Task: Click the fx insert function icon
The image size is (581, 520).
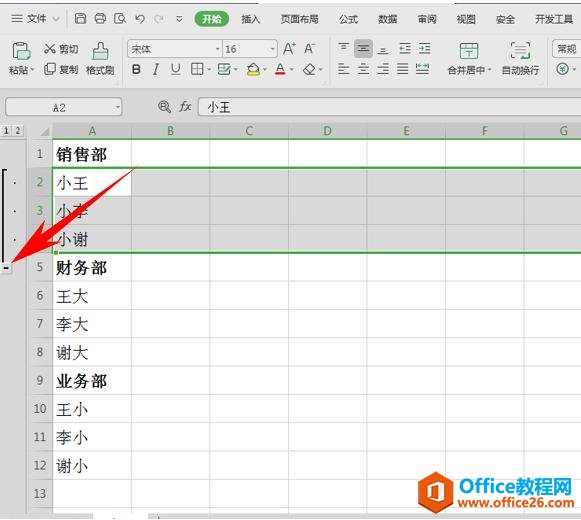Action: tap(185, 107)
